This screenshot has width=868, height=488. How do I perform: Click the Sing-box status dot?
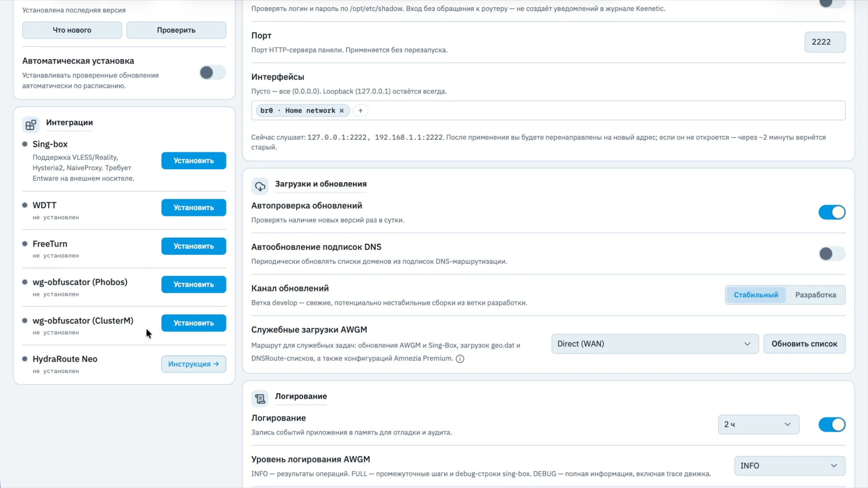click(x=25, y=144)
